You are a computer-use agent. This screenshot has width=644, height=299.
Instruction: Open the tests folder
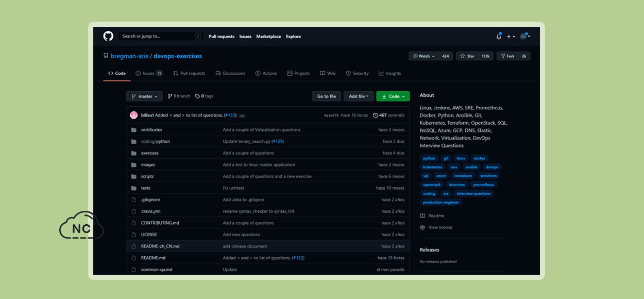tap(146, 188)
